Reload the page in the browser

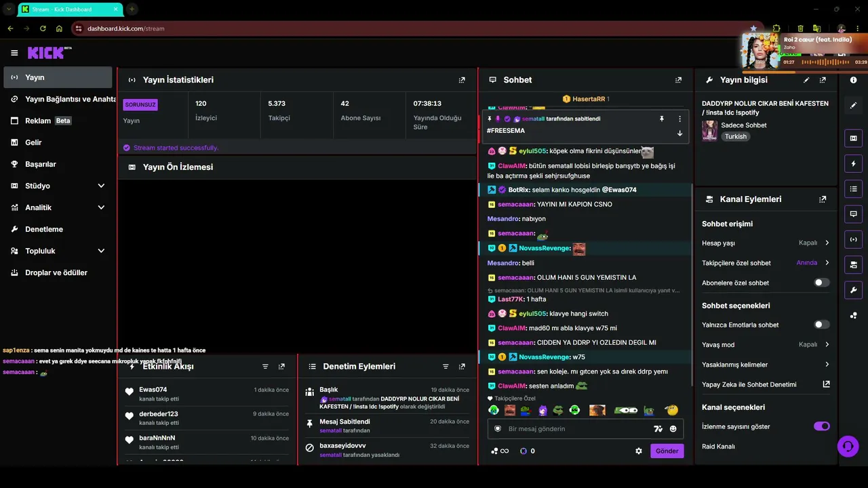click(43, 28)
